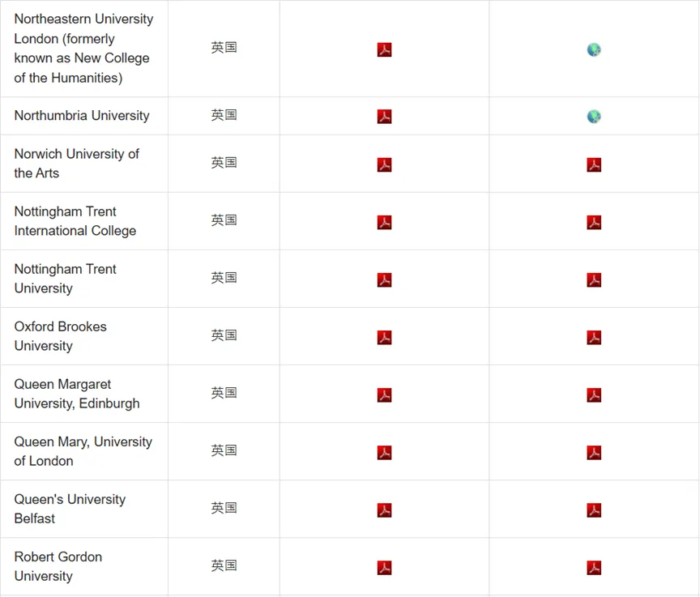This screenshot has width=700, height=597.
Task: Open first PDF icon for Northumbria University
Action: tap(385, 117)
